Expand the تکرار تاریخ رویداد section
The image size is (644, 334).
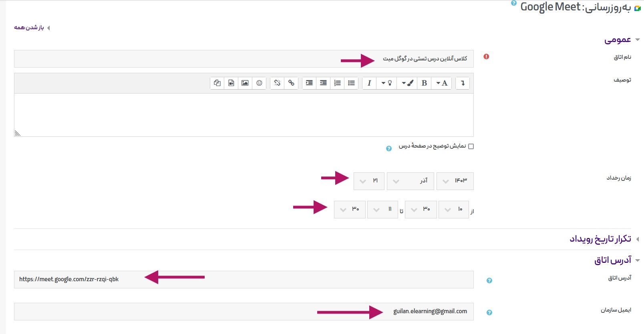[x=600, y=239]
